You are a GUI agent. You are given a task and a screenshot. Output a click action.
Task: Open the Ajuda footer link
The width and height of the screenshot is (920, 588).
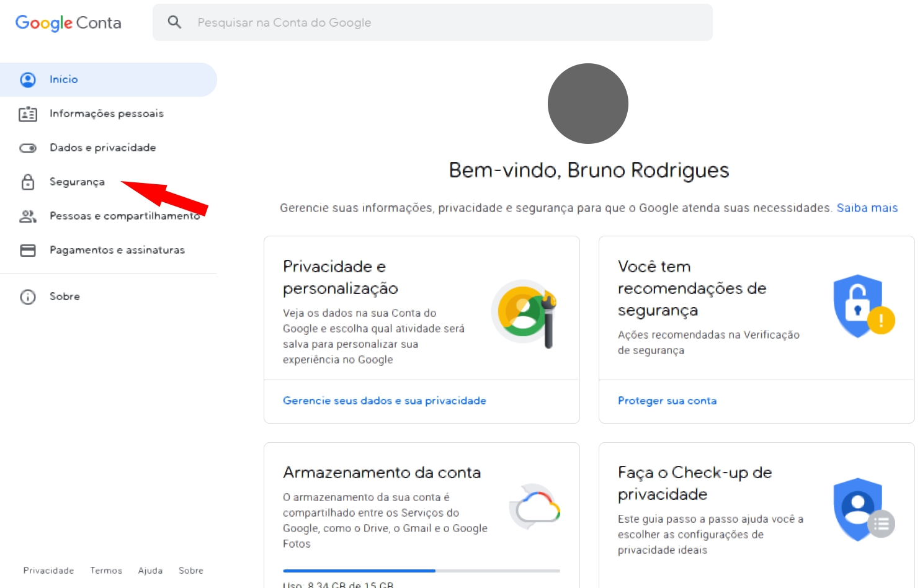click(x=150, y=571)
